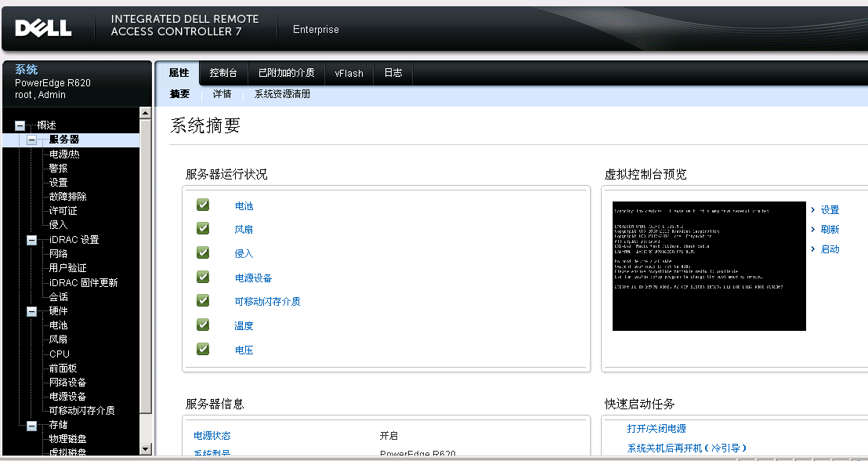
Task: Click the green status check beside 温度
Action: pyautogui.click(x=203, y=324)
